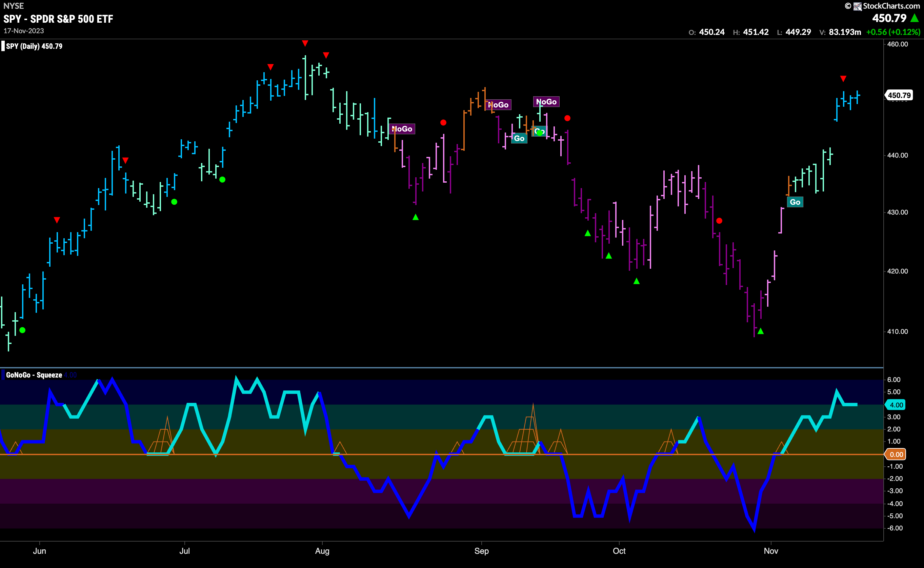This screenshot has width=924, height=568.
Task: Click white legend square beside SPY (Daily)
Action: 3,46
